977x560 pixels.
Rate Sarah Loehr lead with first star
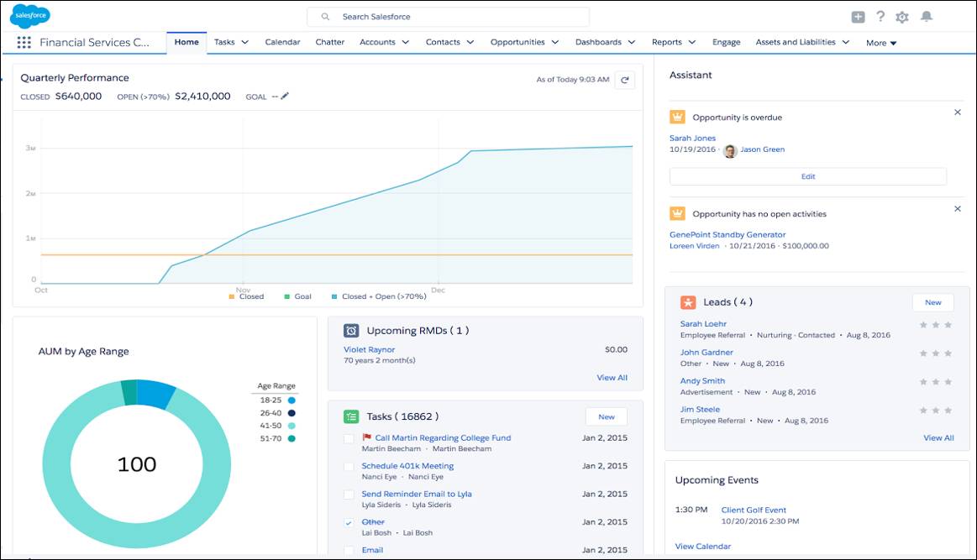[923, 325]
